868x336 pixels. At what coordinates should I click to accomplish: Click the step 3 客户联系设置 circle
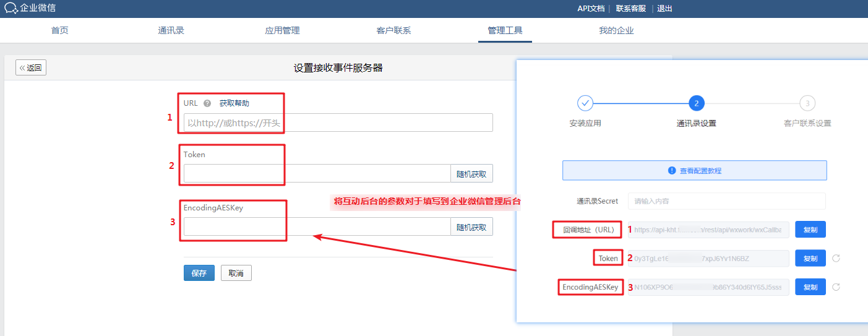807,103
